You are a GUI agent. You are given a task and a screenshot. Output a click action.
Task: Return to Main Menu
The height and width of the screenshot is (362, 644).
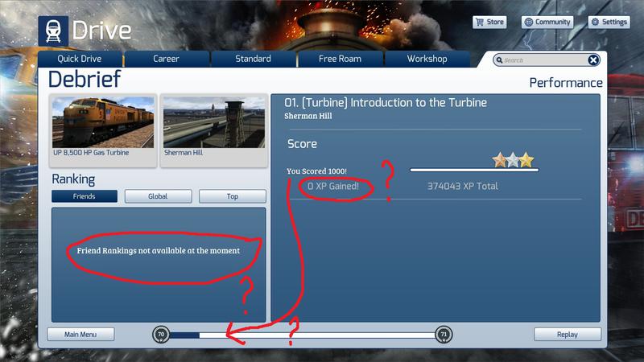click(x=80, y=334)
